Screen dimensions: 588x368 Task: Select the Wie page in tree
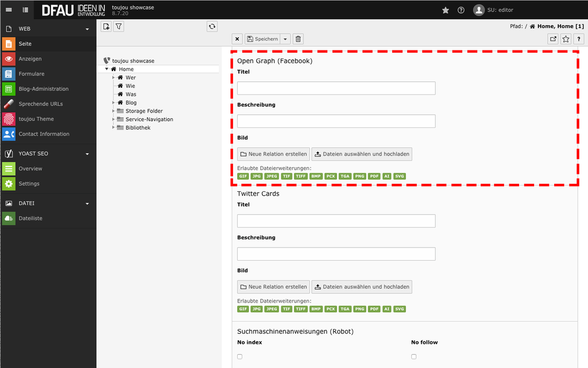click(x=130, y=86)
